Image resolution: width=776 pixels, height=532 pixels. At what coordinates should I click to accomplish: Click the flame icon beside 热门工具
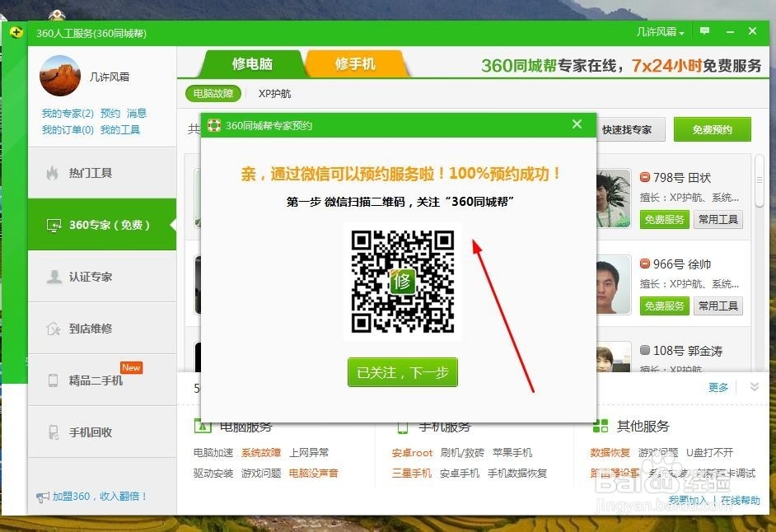[x=53, y=173]
